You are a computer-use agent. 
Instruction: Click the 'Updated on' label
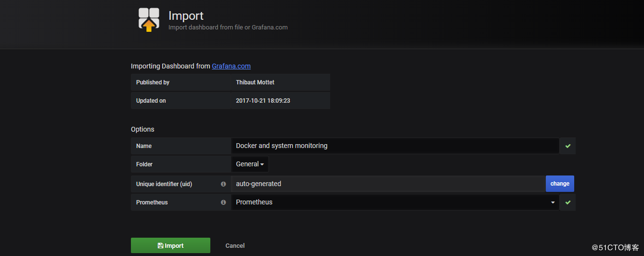[151, 101]
